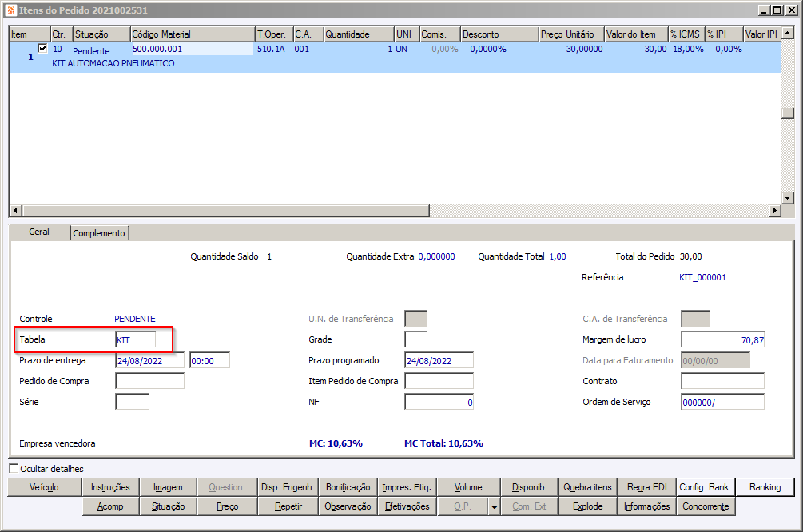Click the Quebra itens button

587,487
